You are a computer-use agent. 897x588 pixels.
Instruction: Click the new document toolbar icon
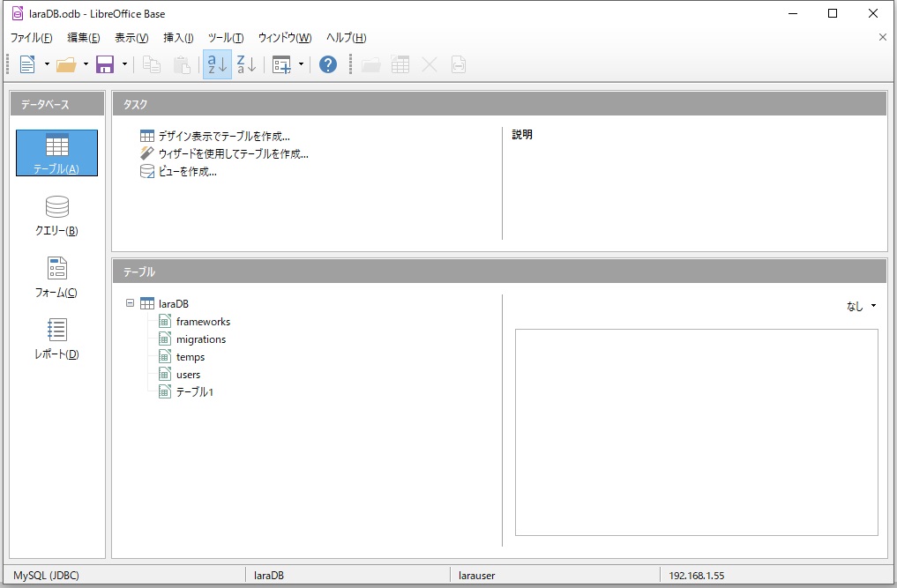[27, 64]
